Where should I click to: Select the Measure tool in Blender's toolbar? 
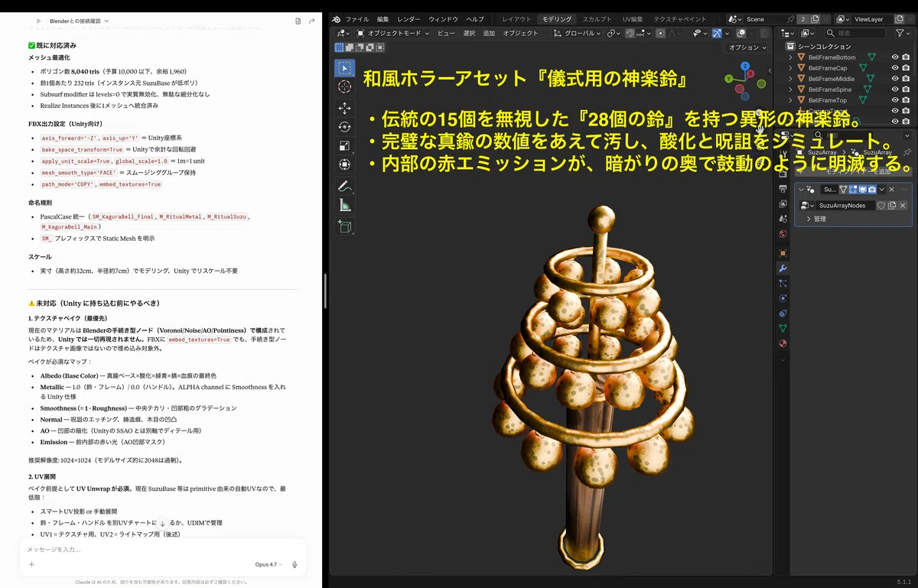coord(345,205)
